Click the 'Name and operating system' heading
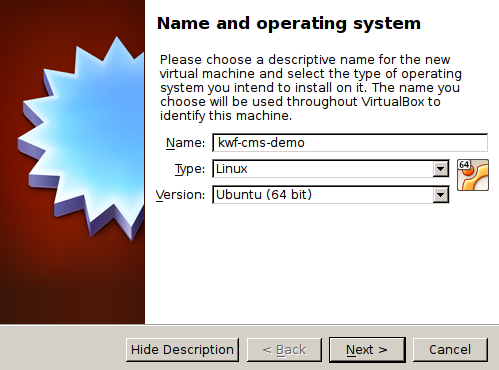 (x=289, y=24)
